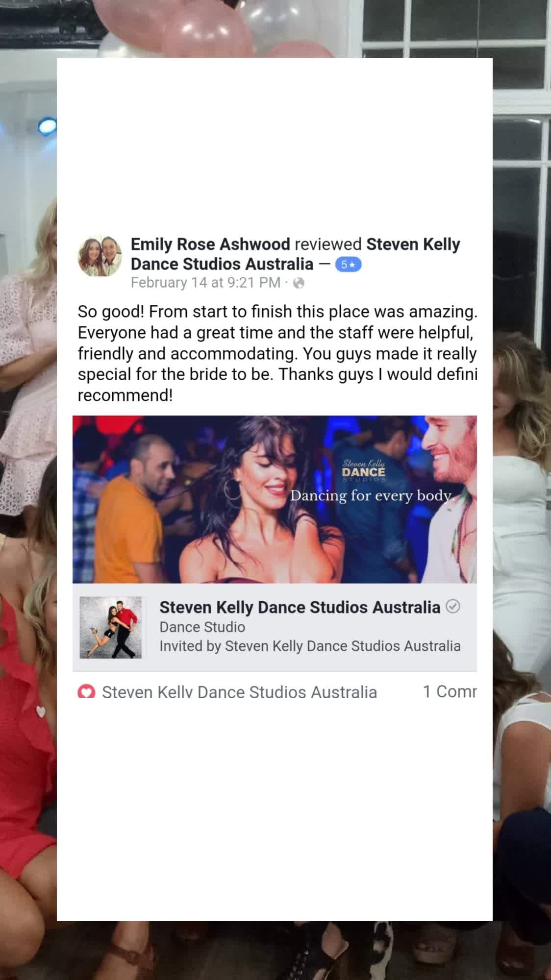This screenshot has width=551, height=980.
Task: Click the public globe privacy icon
Action: coord(299,283)
